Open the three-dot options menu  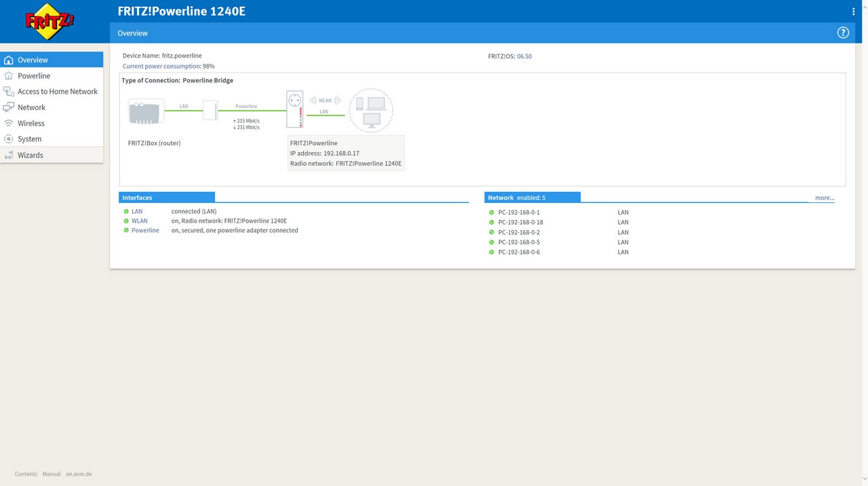click(x=853, y=12)
